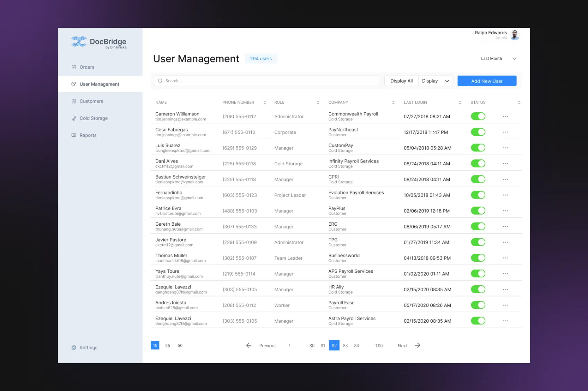Click the Orders clipboard icon in sidebar

(73, 67)
